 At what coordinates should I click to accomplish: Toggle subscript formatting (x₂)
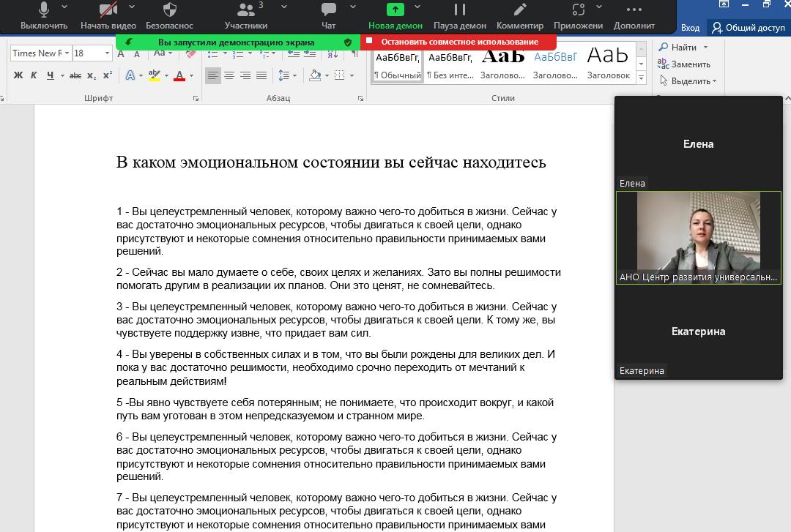[x=92, y=75]
